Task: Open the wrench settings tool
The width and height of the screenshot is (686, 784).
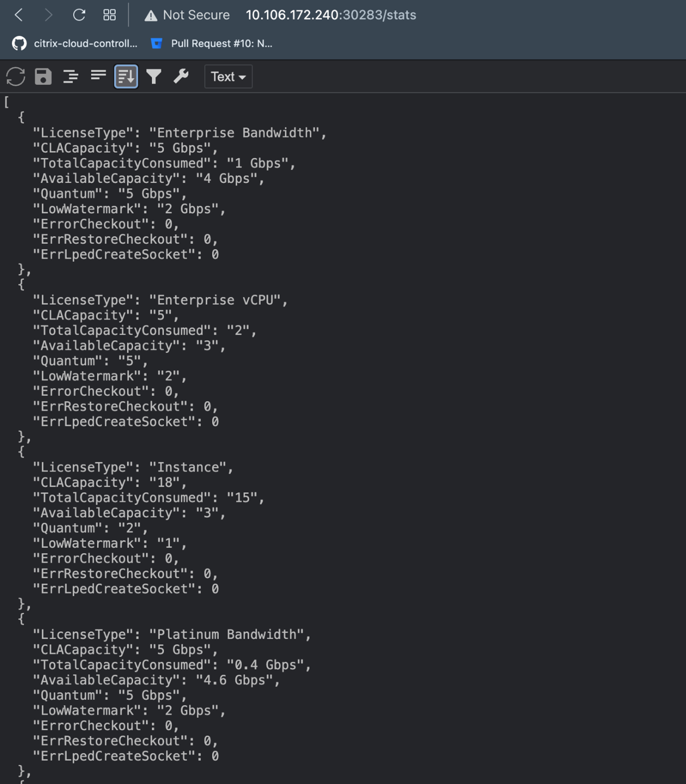Action: point(181,77)
